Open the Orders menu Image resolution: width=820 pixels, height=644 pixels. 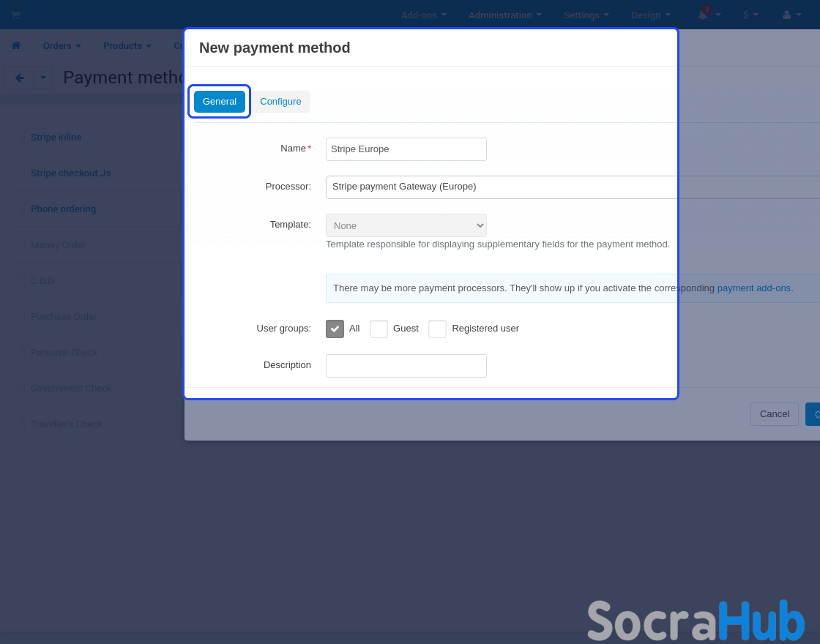tap(61, 46)
